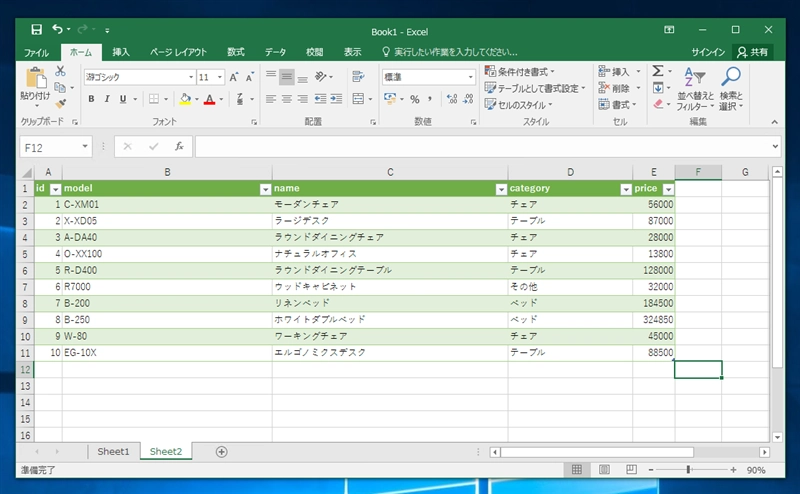The width and height of the screenshot is (800, 494).
Task: Click 削除 in the cells group
Action: click(x=619, y=88)
